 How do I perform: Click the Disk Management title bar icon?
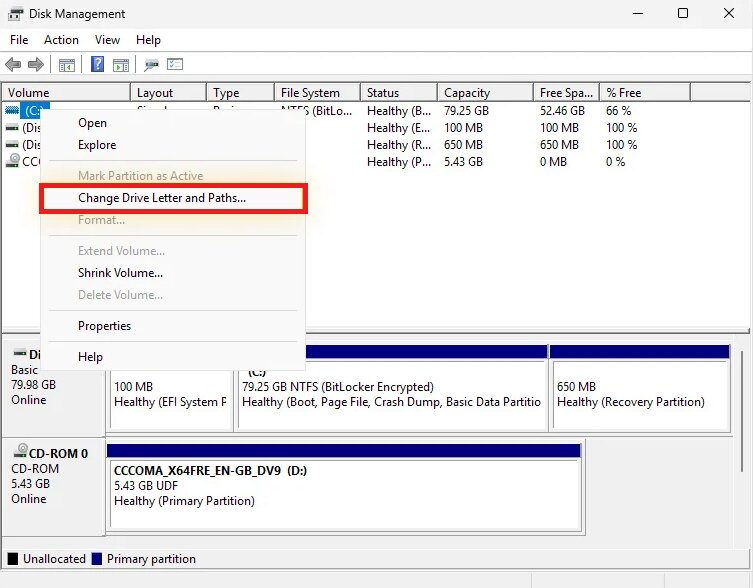15,14
